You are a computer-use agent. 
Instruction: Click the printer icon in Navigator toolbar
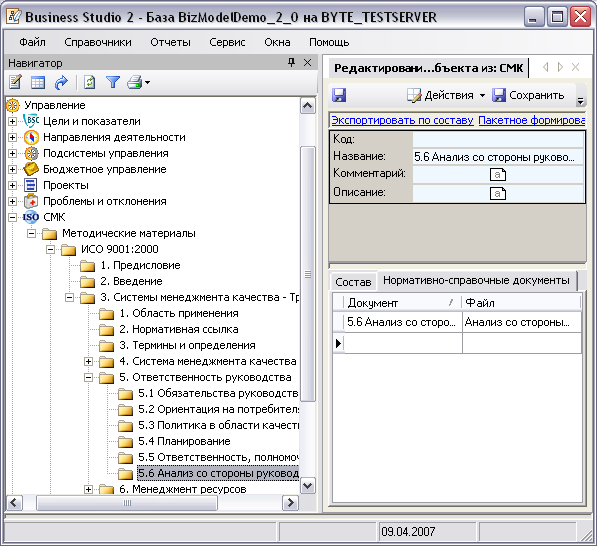[135, 82]
